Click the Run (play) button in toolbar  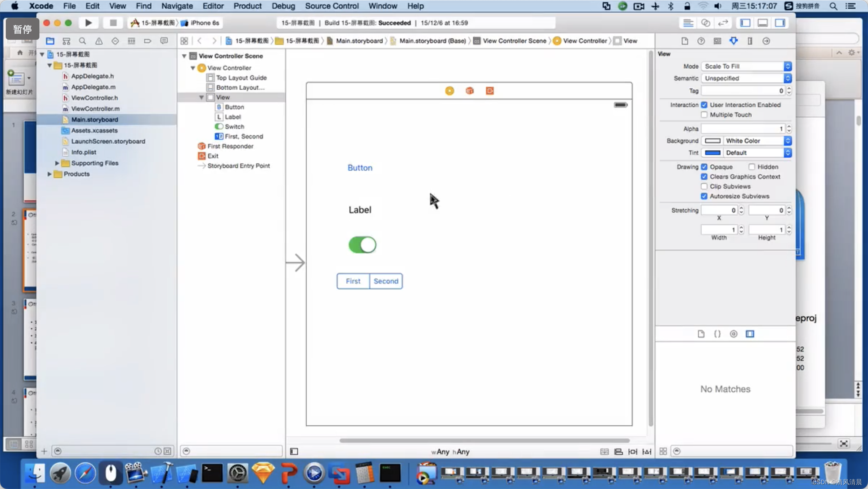[88, 23]
